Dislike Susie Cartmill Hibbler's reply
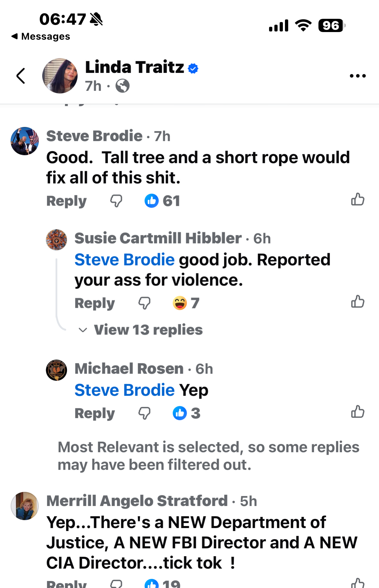Screen dimensions: 379x588 coord(144,303)
